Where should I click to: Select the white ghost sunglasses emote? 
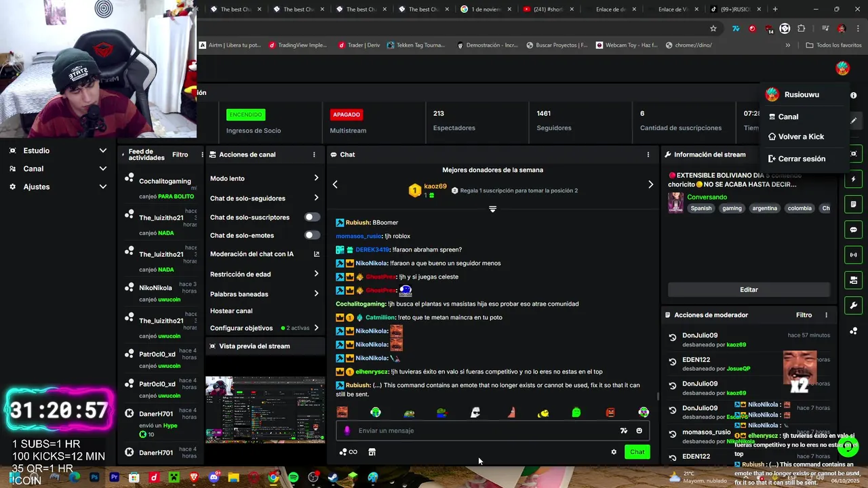pos(475,412)
